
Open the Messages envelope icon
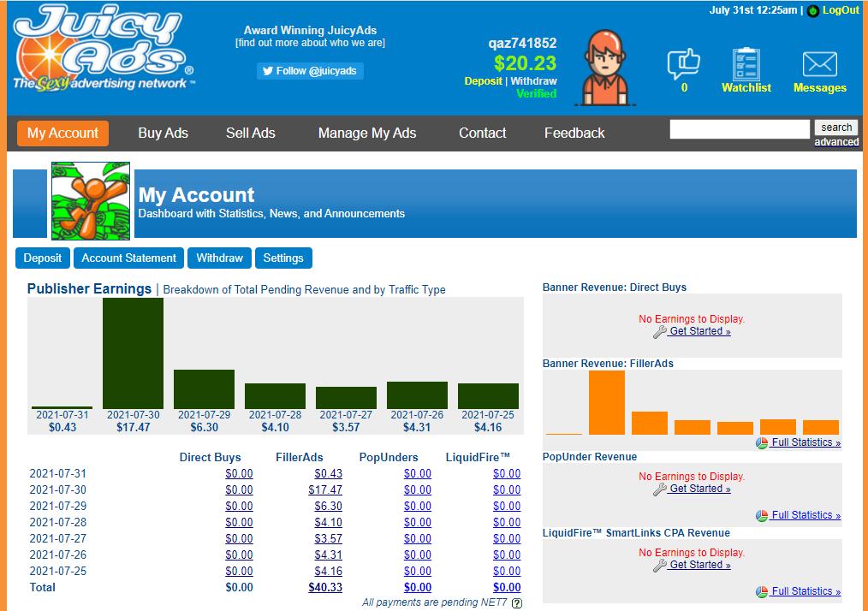point(820,64)
